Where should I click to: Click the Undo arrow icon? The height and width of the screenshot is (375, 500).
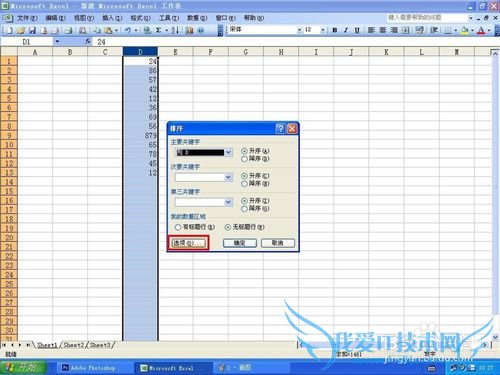128,30
